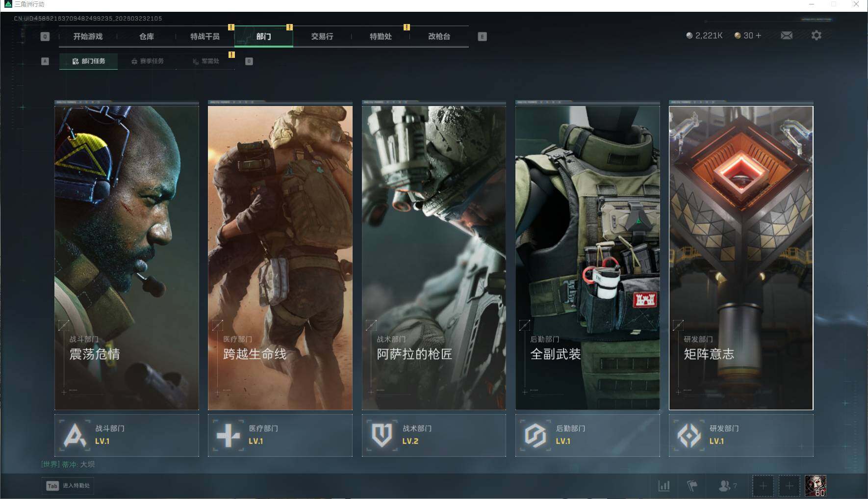868x499 pixels.
Task: Click the Q previous-tab key icon
Action: (x=45, y=36)
